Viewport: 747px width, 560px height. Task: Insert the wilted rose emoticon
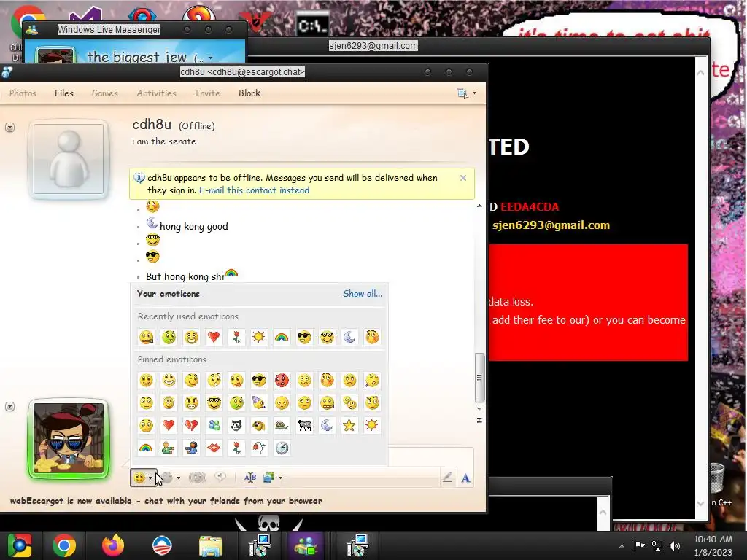coord(259,448)
